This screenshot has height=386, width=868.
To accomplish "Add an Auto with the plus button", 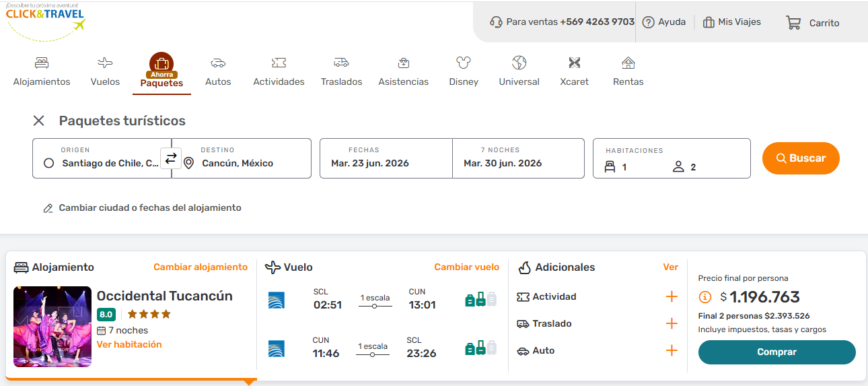I will (671, 351).
